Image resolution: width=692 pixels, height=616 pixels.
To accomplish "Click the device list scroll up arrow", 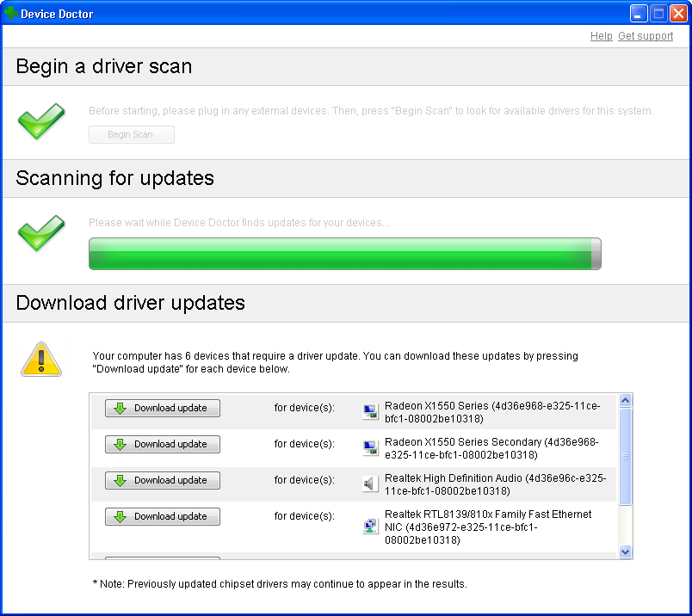I will tap(625, 400).
